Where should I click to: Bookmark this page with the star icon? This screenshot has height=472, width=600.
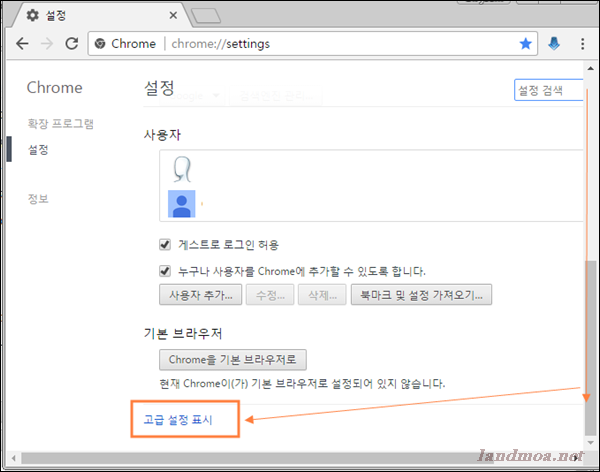(525, 44)
